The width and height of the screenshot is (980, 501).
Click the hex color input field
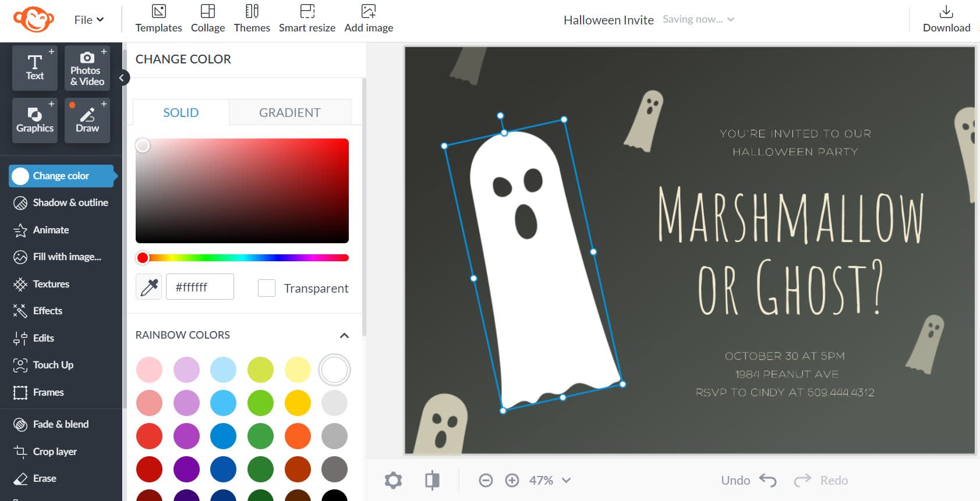200,287
